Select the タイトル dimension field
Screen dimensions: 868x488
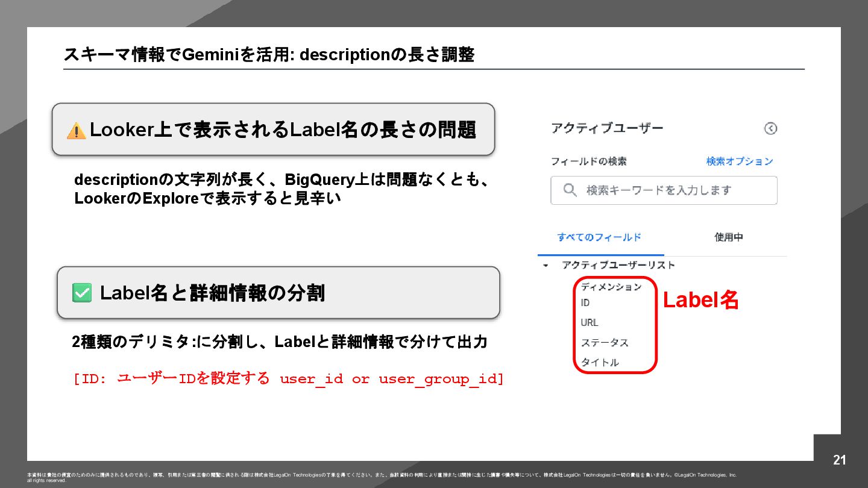600,363
